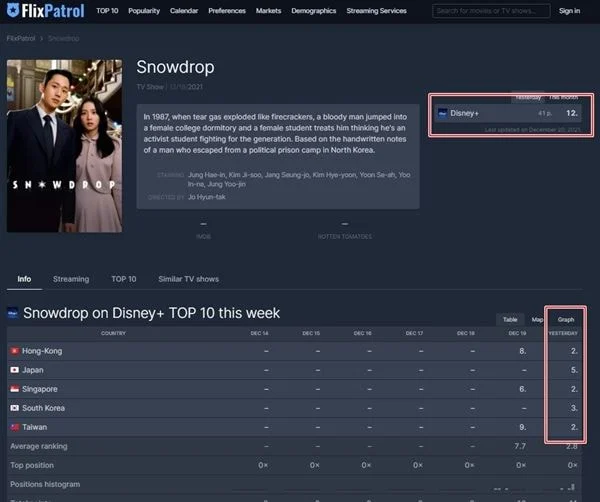Open the Calendar menu item
This screenshot has width=600, height=502.
[184, 11]
